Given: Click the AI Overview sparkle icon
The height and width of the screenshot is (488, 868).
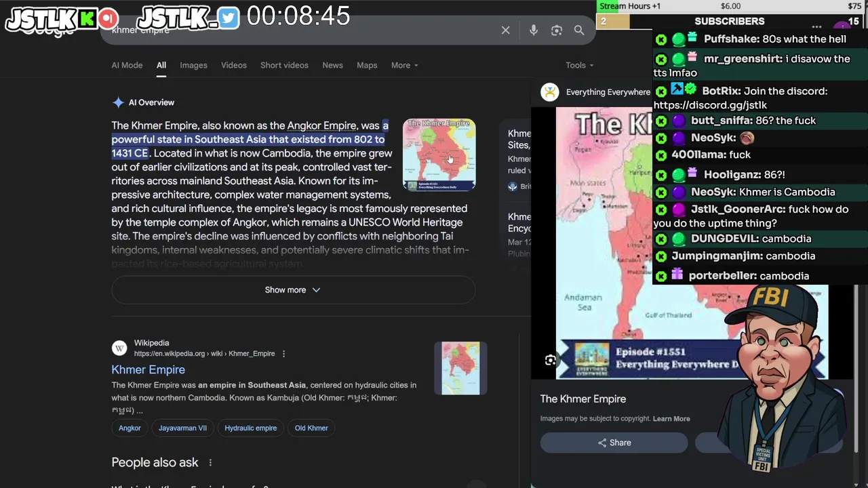Looking at the screenshot, I should pyautogui.click(x=118, y=102).
